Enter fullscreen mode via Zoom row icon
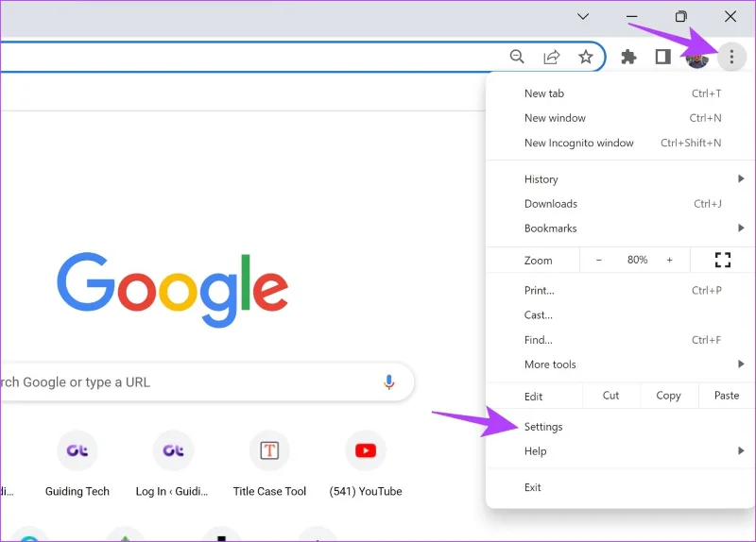This screenshot has height=542, width=756. (722, 261)
